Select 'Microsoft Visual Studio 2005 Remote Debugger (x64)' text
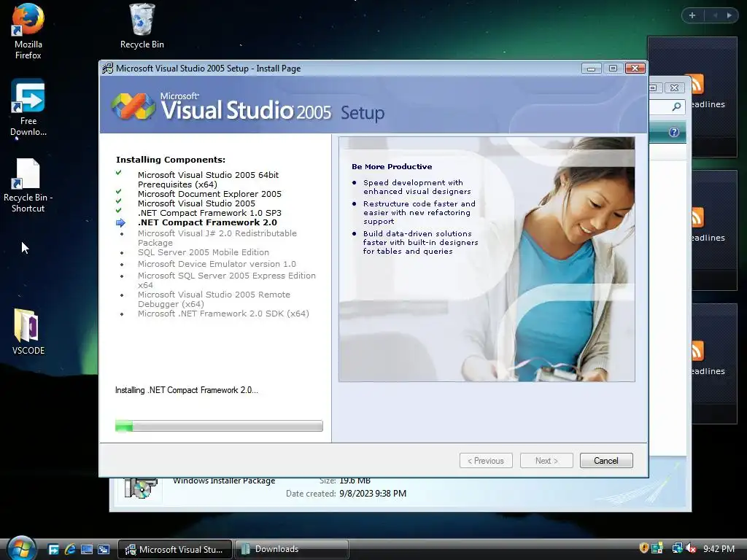The height and width of the screenshot is (560, 747). click(214, 299)
